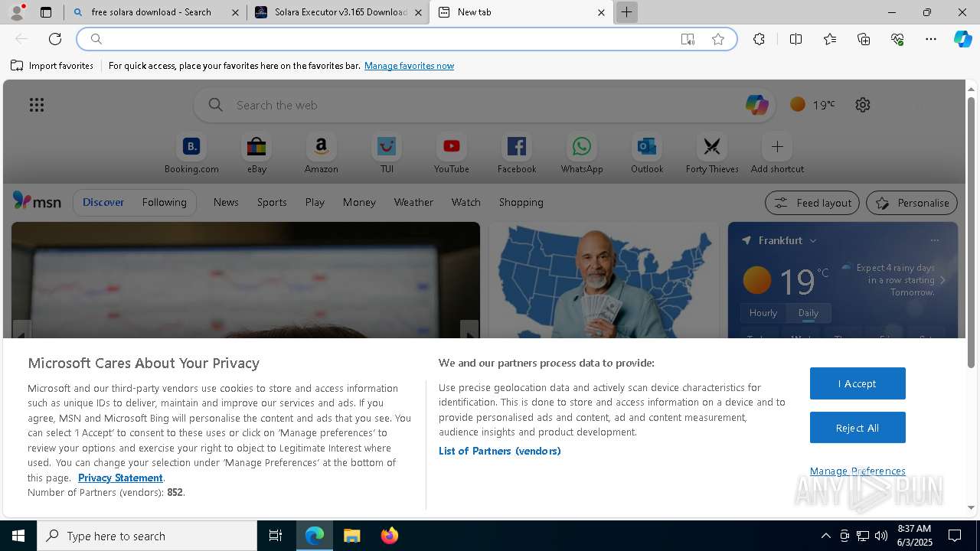
Task: Open the Watch section
Action: pos(466,202)
